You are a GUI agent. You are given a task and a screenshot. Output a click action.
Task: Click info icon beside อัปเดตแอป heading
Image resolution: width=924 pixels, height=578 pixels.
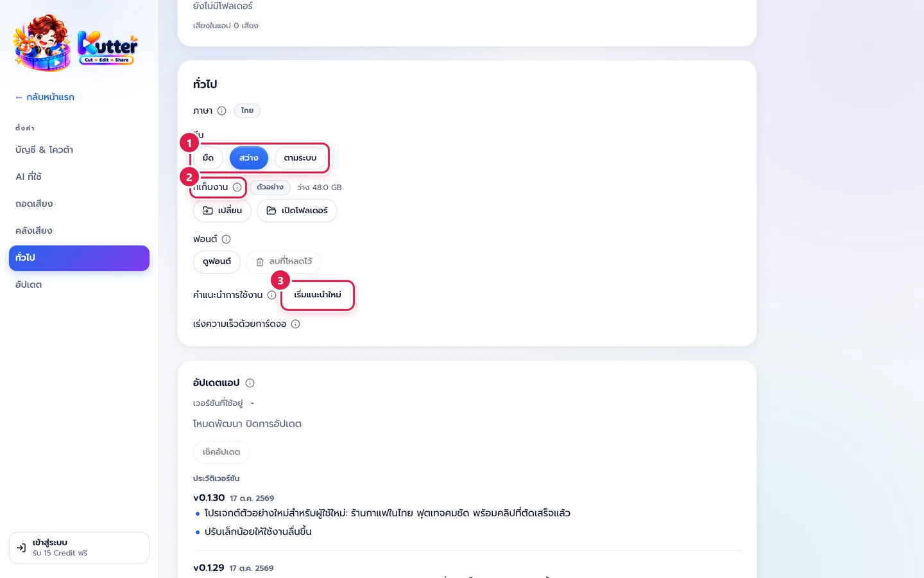click(x=250, y=383)
